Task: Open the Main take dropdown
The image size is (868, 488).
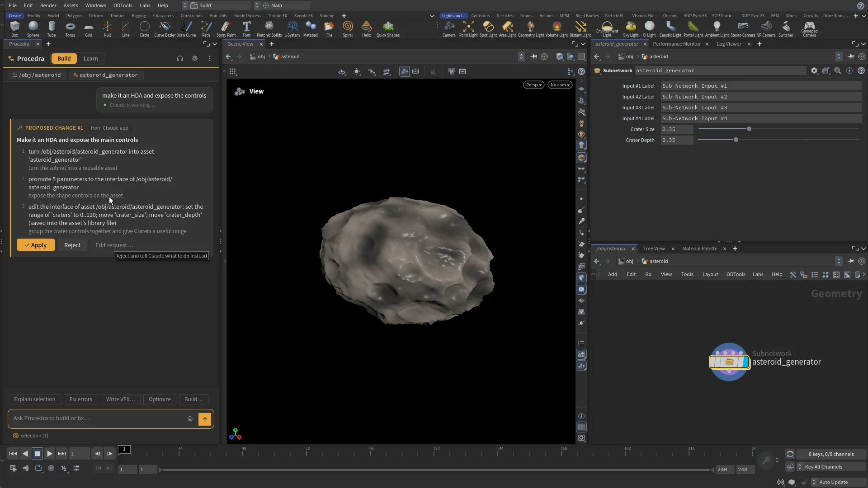Action: pos(282,5)
